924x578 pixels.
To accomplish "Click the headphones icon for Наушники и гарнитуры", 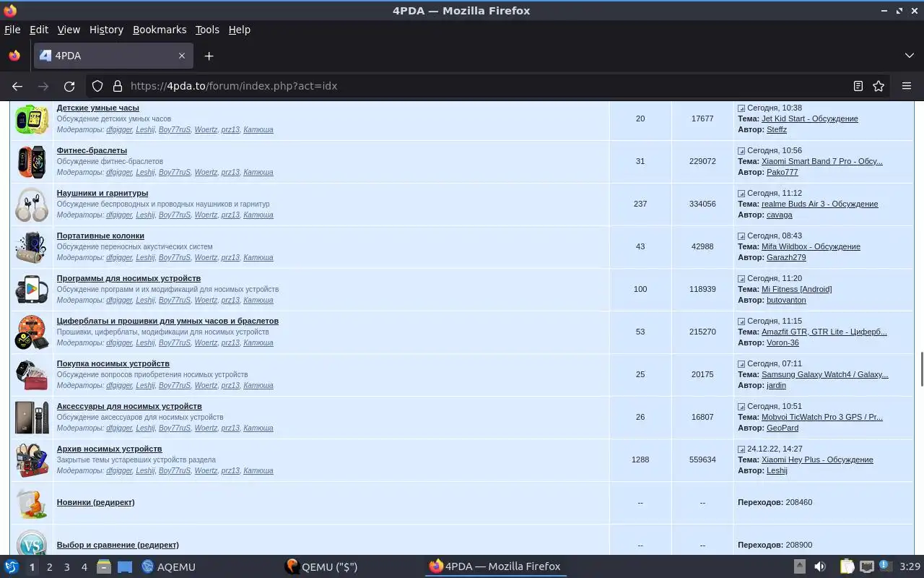I will click(x=32, y=204).
